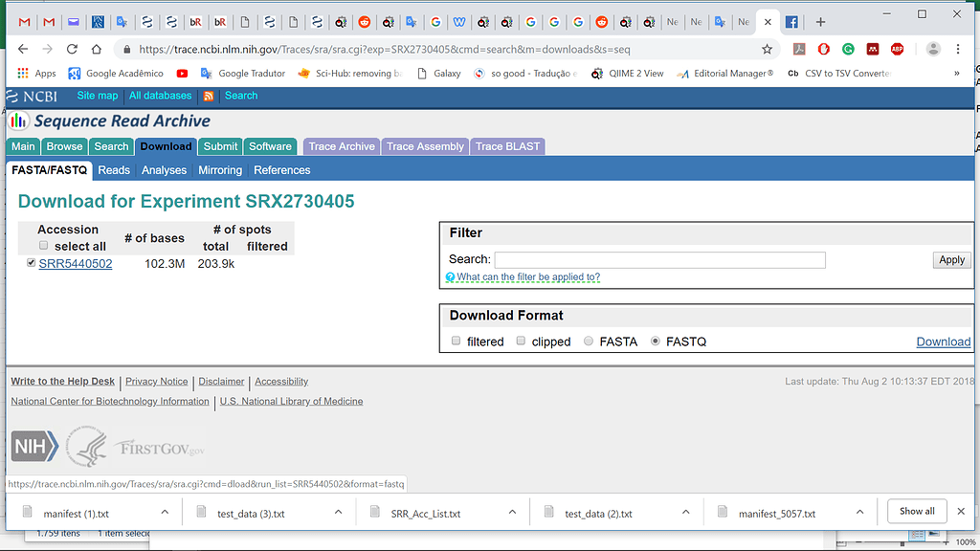Open the Google Acadêmico bookmark
The image size is (980, 551).
click(116, 73)
